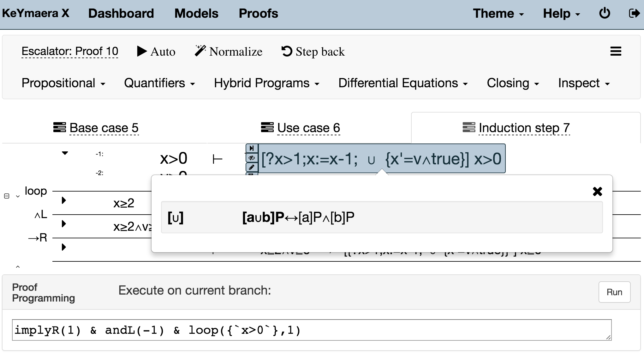The height and width of the screenshot is (354, 644).
Task: Open the Hybrid Programs dropdown
Action: (266, 83)
